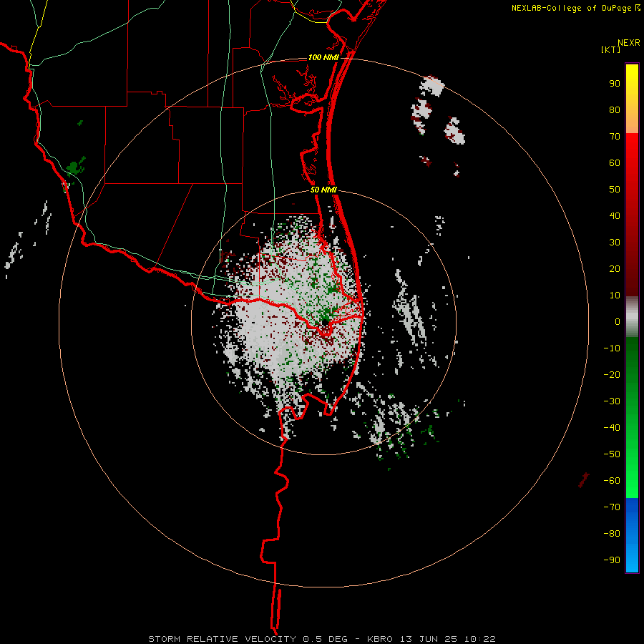The image size is (644, 644).
Task: Click the '60' value on the velocity scale
Action: coord(615,162)
